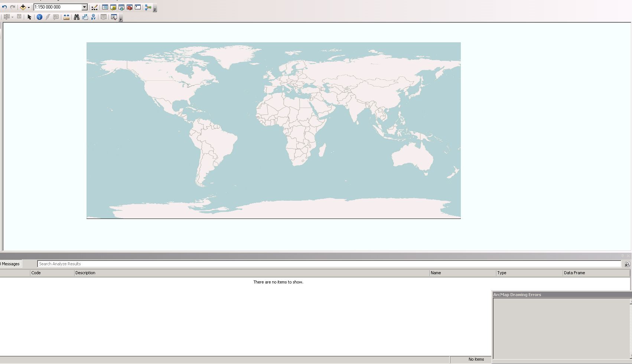Switch to the Messages tab
The image size is (632, 364).
10,264
